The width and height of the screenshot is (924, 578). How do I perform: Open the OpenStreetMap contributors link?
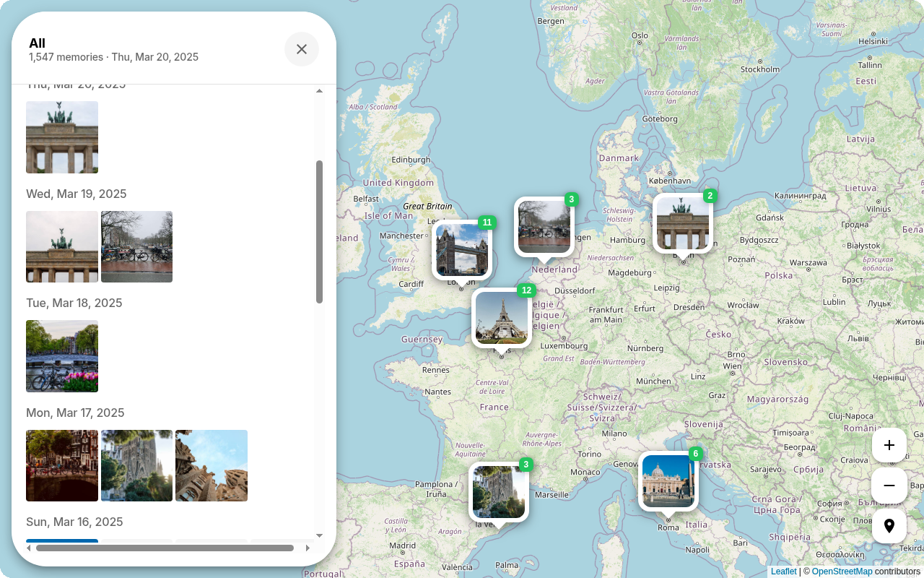click(x=842, y=571)
